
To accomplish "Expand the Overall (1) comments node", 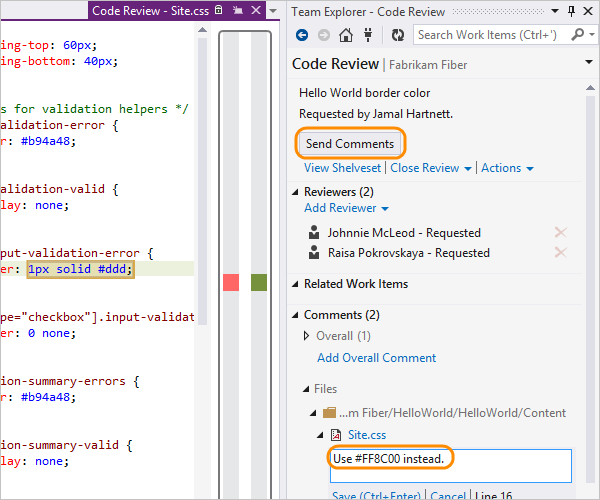I will click(x=306, y=336).
